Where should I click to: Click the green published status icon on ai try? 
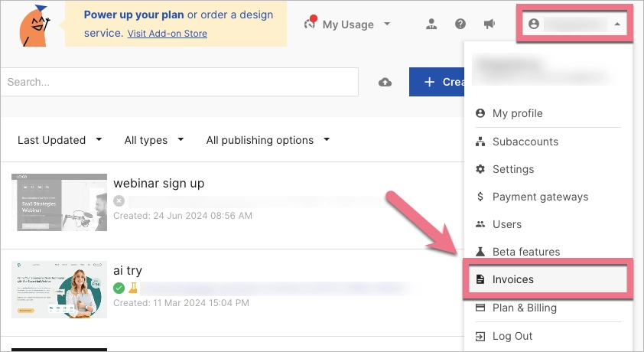click(x=119, y=288)
